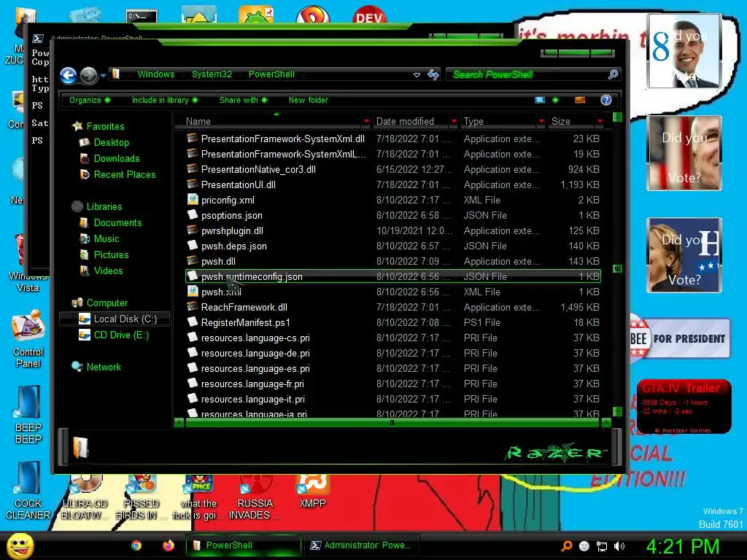Image resolution: width=747 pixels, height=560 pixels.
Task: Open the Size column filter dropdown
Action: pos(600,122)
